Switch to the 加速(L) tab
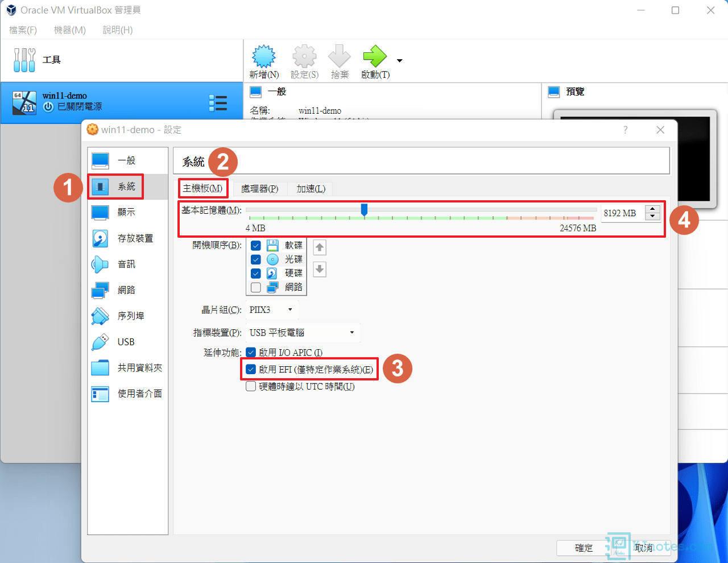This screenshot has height=563, width=728. 311,188
